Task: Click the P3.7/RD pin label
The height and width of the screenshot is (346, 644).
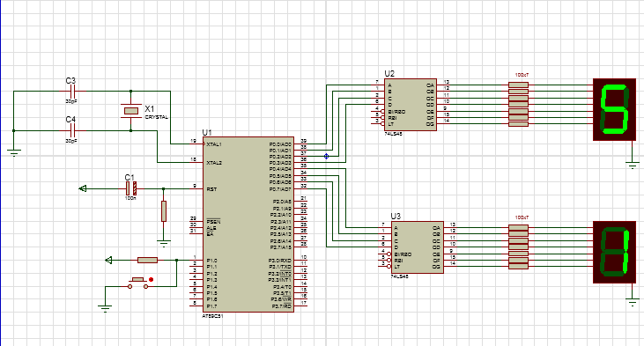Action: 281,306
